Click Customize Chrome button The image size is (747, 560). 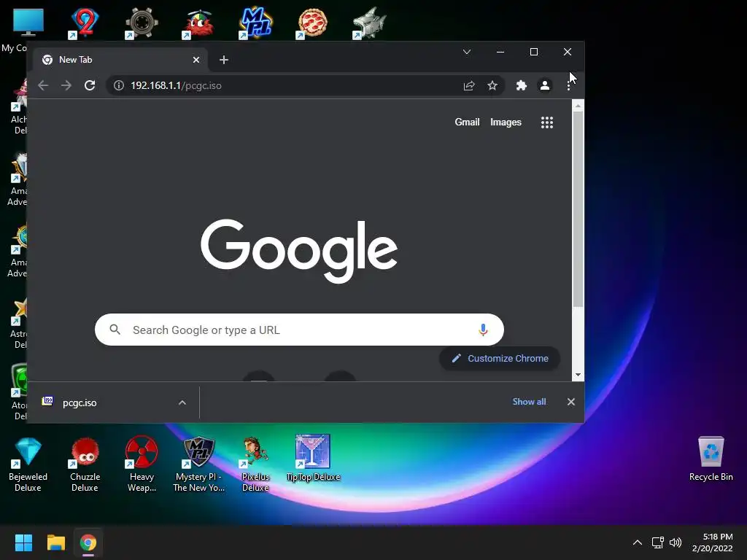pos(499,359)
